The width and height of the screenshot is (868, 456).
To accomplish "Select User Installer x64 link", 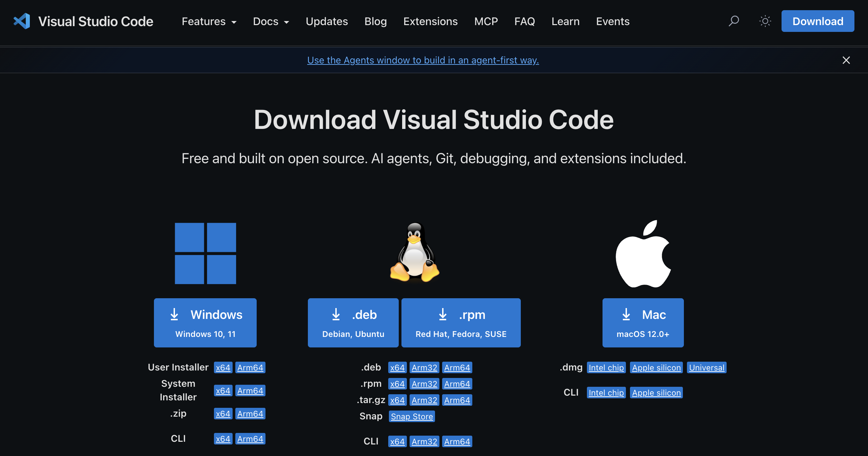I will (x=223, y=367).
